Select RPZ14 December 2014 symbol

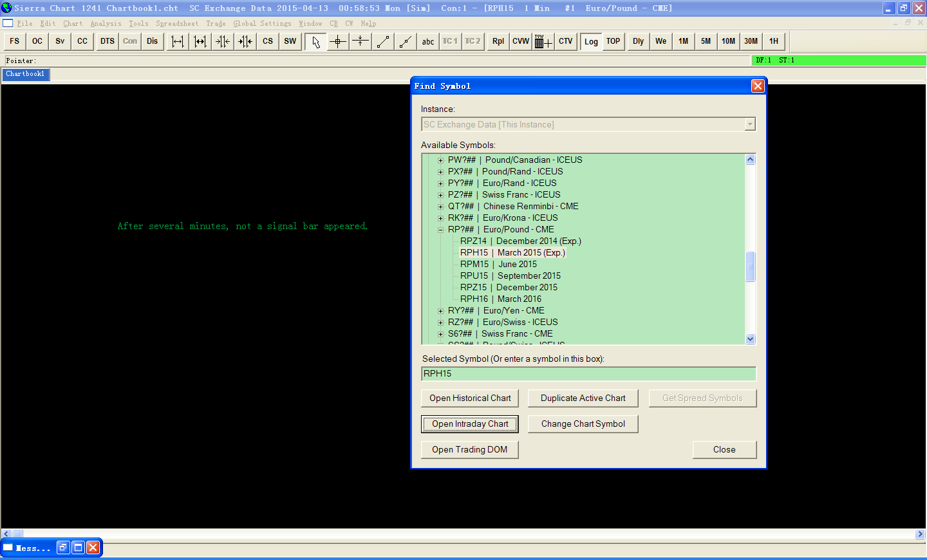pos(521,241)
